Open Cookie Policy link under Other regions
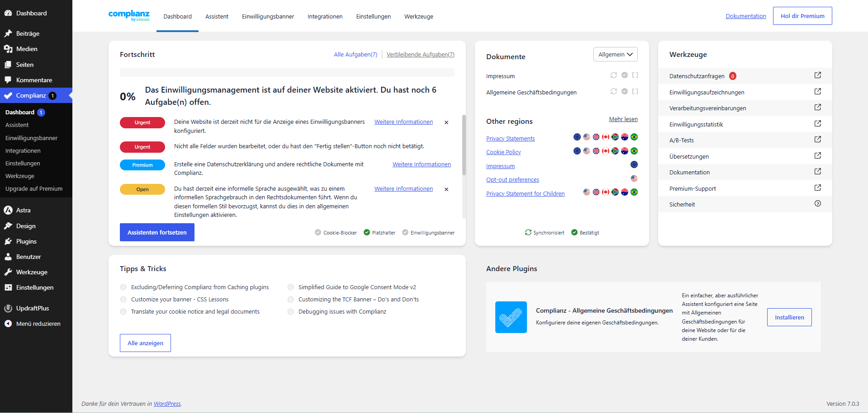This screenshot has width=868, height=413. (x=503, y=152)
